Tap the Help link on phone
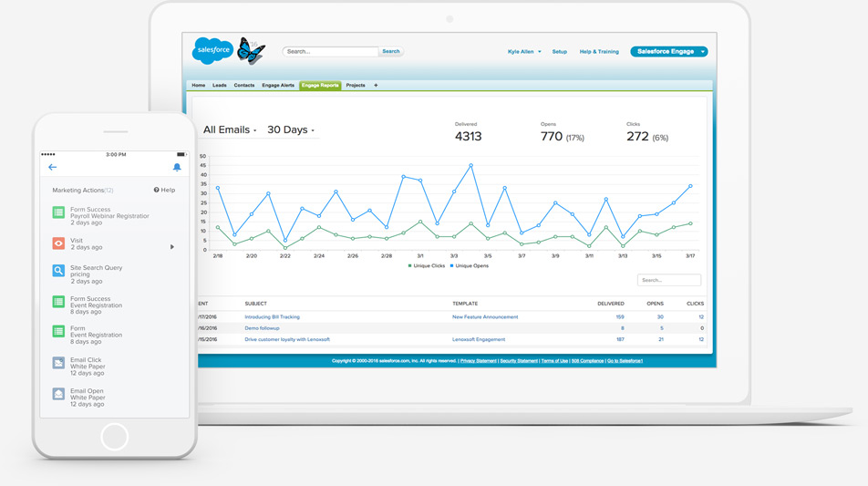This screenshot has height=486, width=868. (x=165, y=191)
